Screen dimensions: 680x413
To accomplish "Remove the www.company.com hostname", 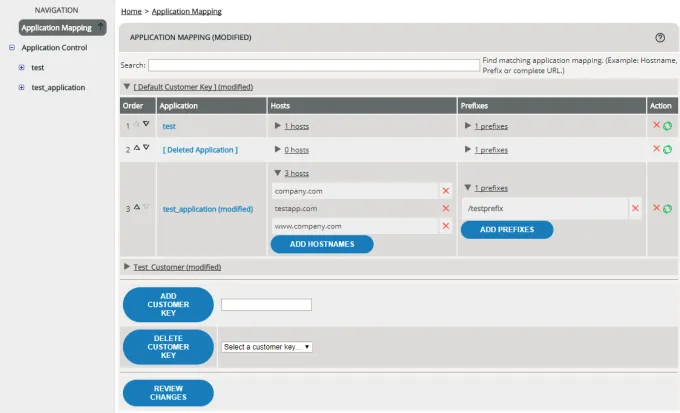I will point(445,226).
